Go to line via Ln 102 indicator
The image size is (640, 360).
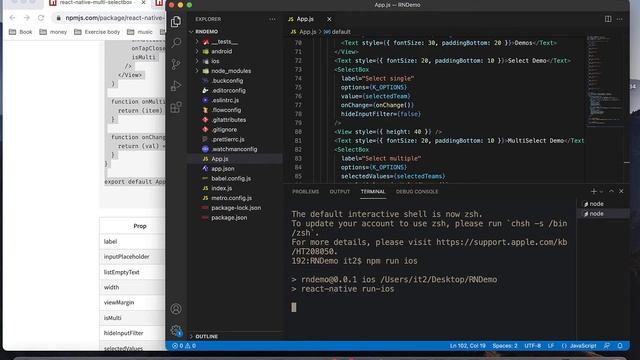468,346
